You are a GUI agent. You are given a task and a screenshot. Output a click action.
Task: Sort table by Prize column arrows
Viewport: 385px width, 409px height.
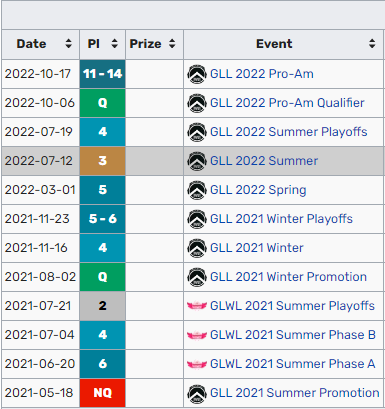pyautogui.click(x=172, y=44)
